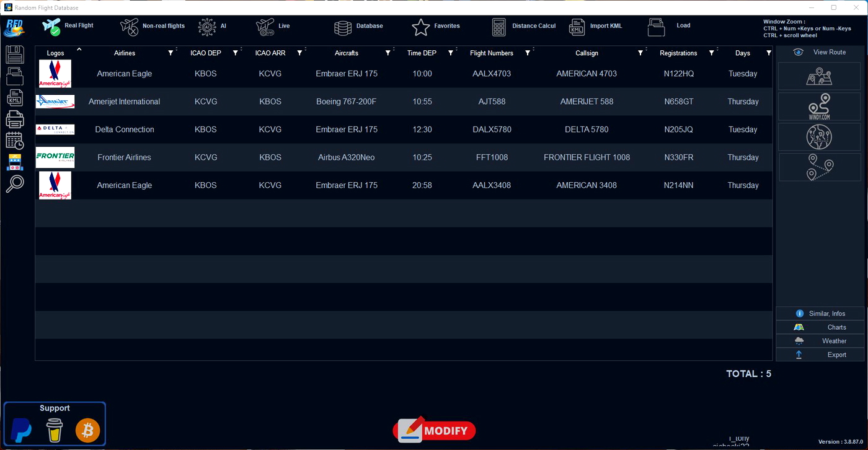Click the floppy disk save icon

tap(15, 55)
